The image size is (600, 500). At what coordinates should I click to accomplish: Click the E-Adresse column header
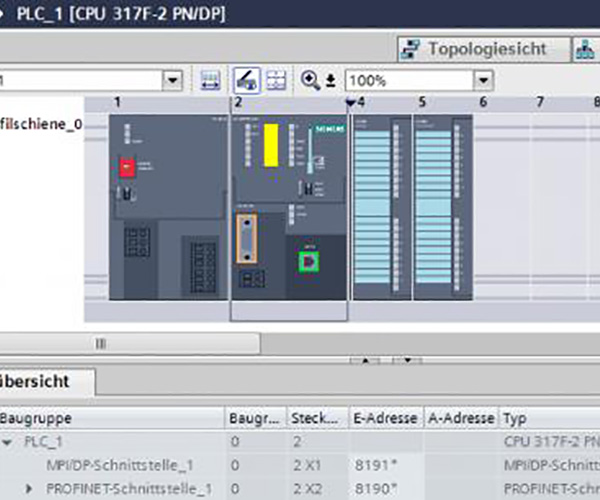[x=386, y=418]
